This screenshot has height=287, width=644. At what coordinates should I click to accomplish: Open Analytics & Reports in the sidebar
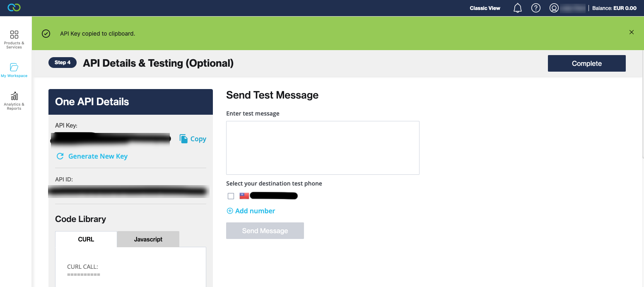(14, 101)
